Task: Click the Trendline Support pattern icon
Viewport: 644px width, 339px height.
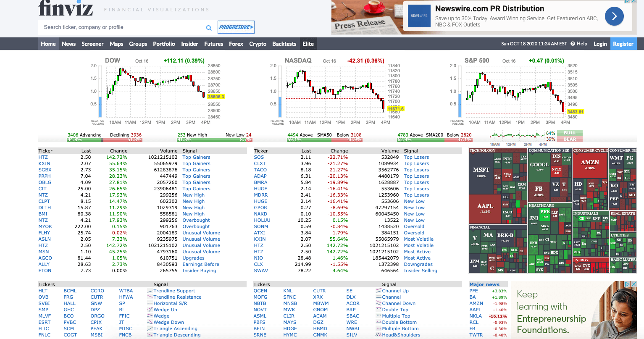Action: pos(150,291)
